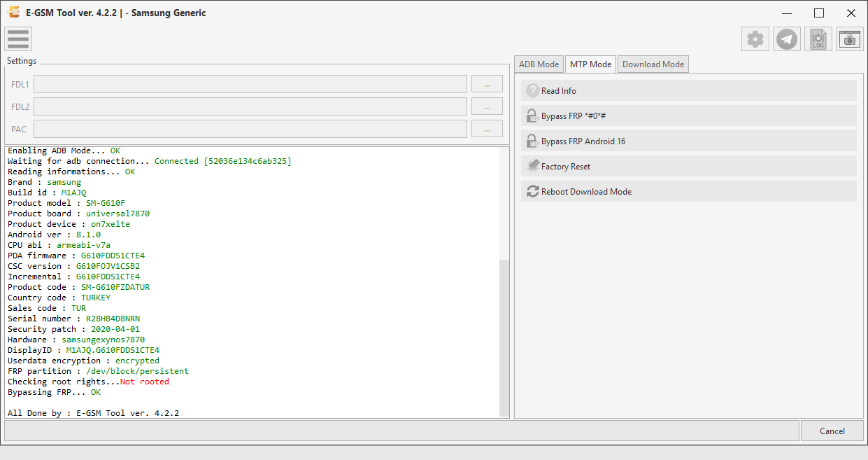Click the '2020-04-01' security patch date
The height and width of the screenshot is (460, 868).
click(115, 329)
